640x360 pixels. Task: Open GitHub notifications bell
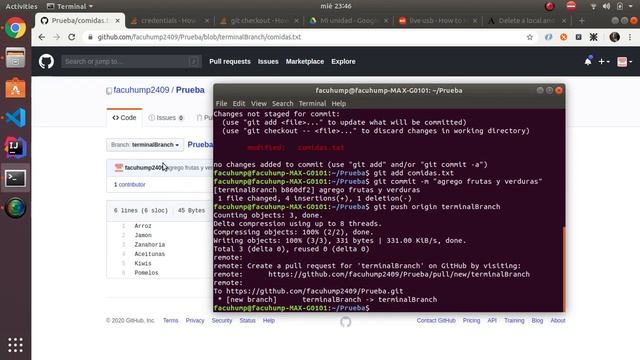pyautogui.click(x=588, y=61)
